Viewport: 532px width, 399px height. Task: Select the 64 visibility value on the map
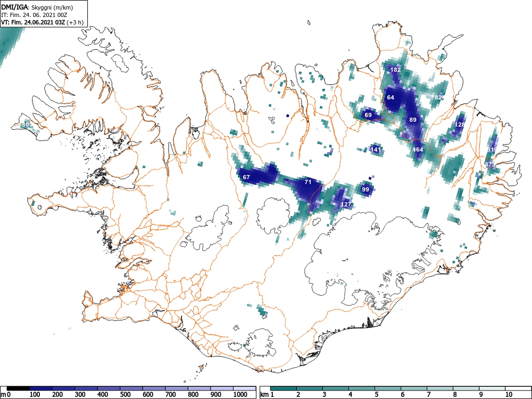click(x=390, y=97)
